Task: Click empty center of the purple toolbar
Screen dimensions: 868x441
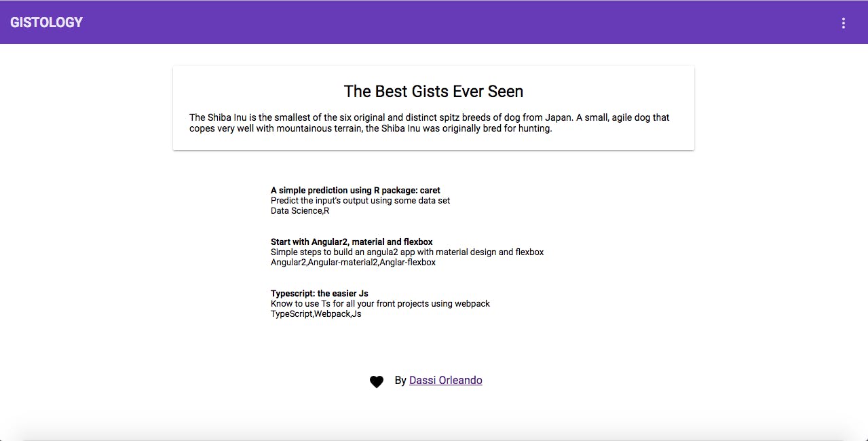Action: click(x=434, y=22)
